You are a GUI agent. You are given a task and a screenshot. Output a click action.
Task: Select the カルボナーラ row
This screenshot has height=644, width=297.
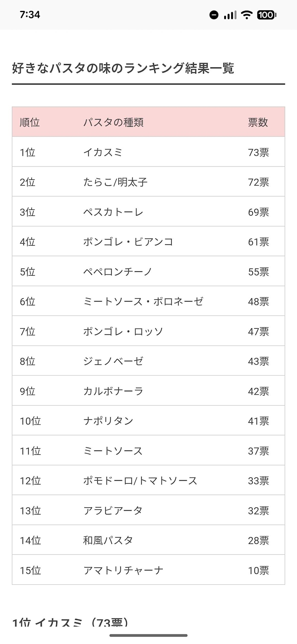[113, 391]
